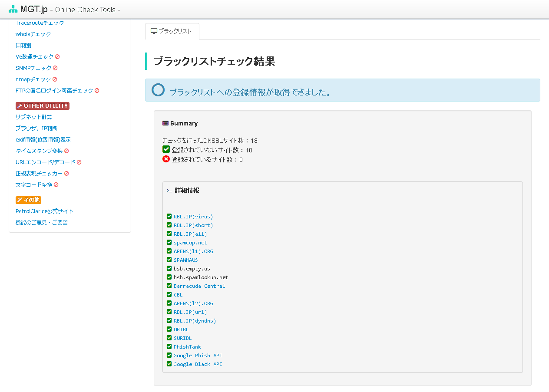Viewport: 549px width, 392px height.
Task: Open the whoisチェック sidebar item
Action: coord(33,34)
